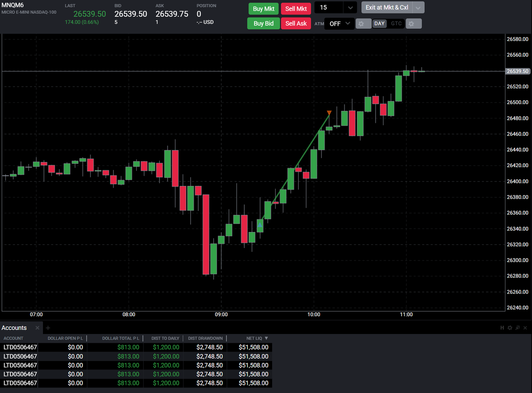Click the MICRO E-MINI NASDAQ-100 label
Screen dimensions: 532x393
(29, 12)
